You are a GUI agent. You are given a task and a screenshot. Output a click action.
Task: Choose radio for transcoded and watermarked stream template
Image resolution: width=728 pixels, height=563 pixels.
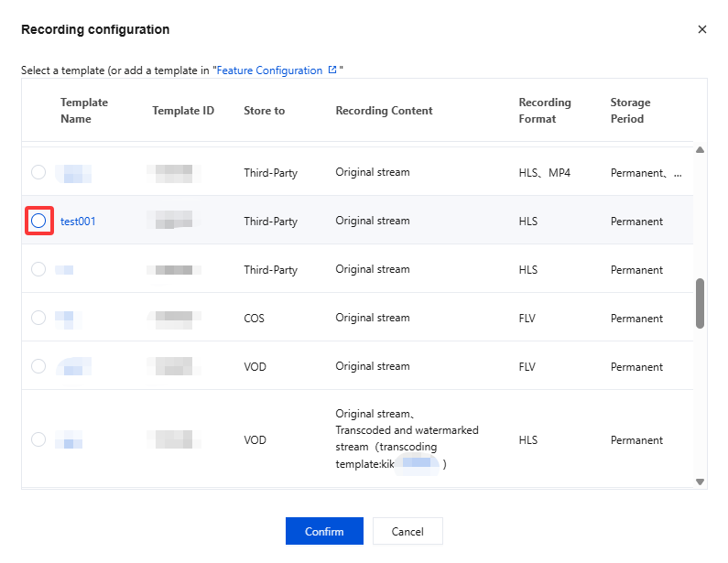[x=38, y=439]
